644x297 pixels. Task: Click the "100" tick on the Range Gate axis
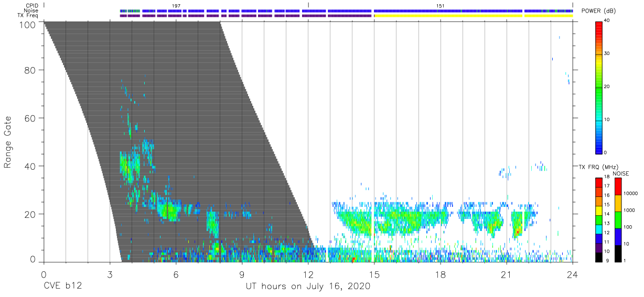tap(28, 25)
